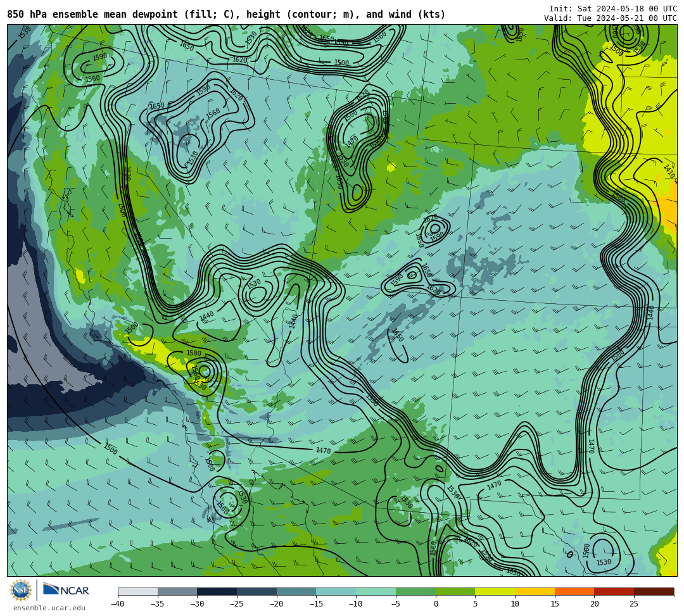Viewport: 684px width, 616px height.
Task: Click the '-35' colorbar tick label
Action: pyautogui.click(x=158, y=604)
